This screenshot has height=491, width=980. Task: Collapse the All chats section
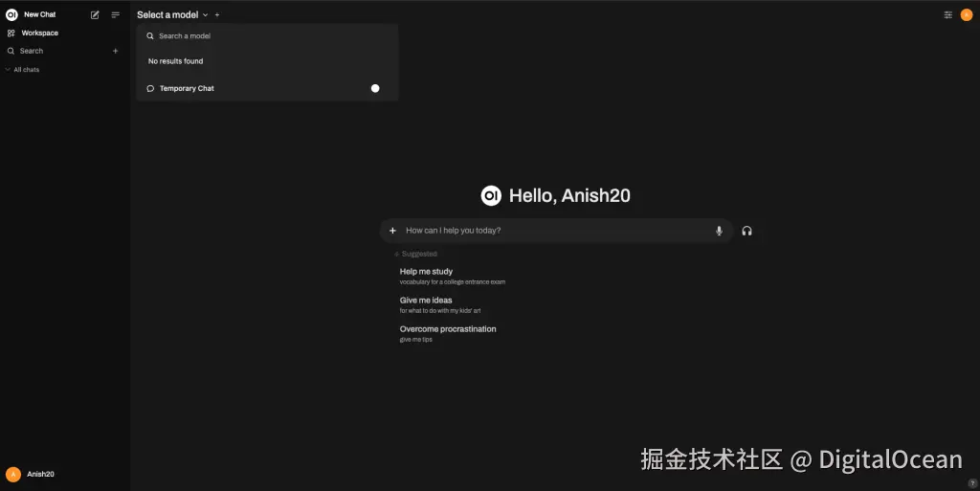(x=23, y=70)
